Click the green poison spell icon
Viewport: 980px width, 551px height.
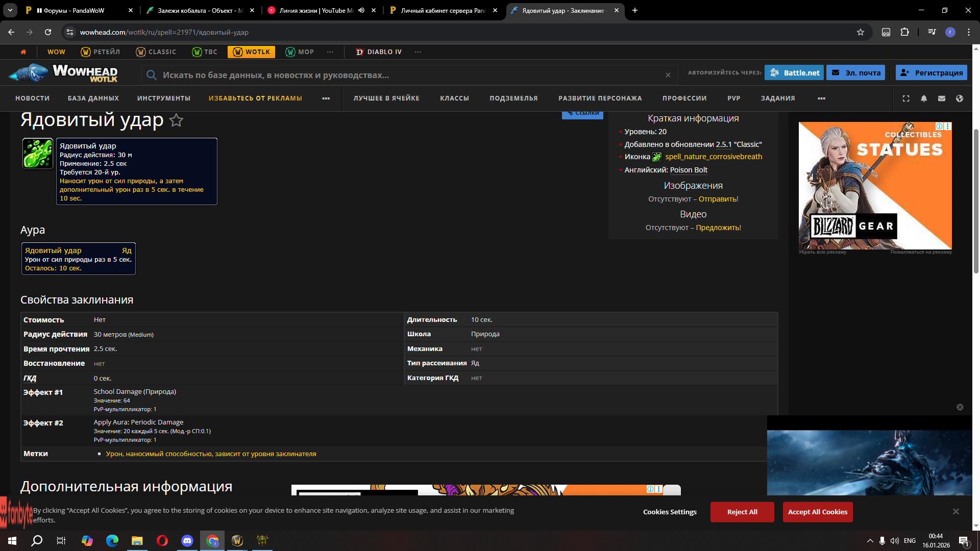coord(37,154)
